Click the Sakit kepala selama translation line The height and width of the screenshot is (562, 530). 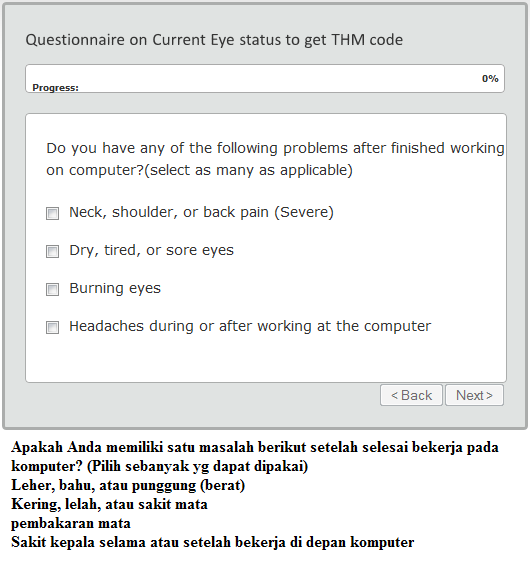pyautogui.click(x=213, y=542)
